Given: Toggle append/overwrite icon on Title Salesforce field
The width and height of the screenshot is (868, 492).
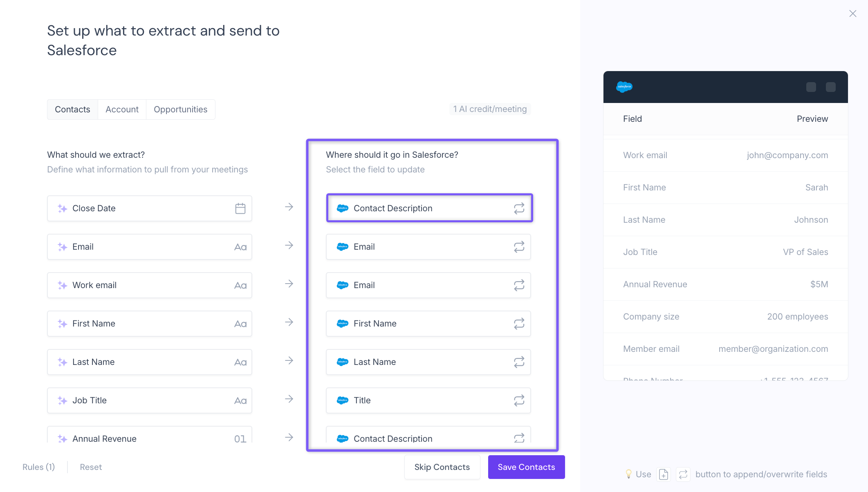Looking at the screenshot, I should [x=519, y=400].
